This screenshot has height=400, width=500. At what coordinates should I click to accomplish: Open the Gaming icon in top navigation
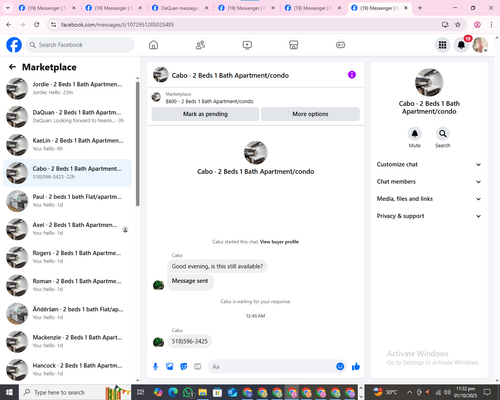(x=340, y=45)
